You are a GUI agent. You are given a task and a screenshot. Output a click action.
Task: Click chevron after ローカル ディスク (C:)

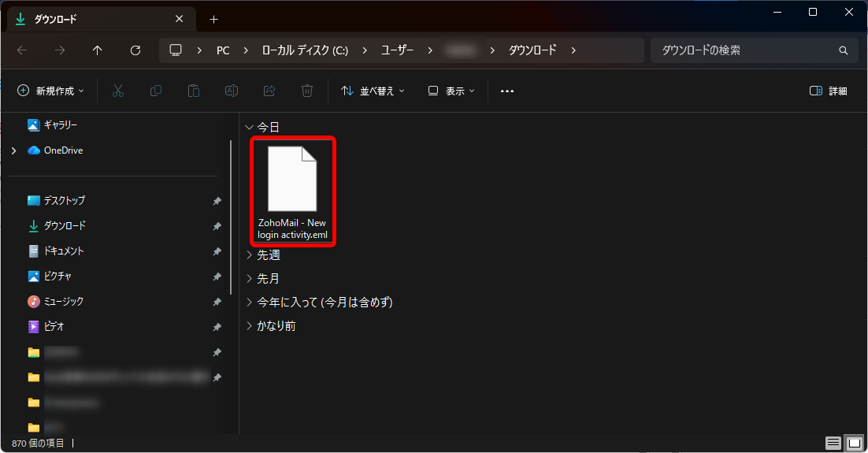(364, 50)
